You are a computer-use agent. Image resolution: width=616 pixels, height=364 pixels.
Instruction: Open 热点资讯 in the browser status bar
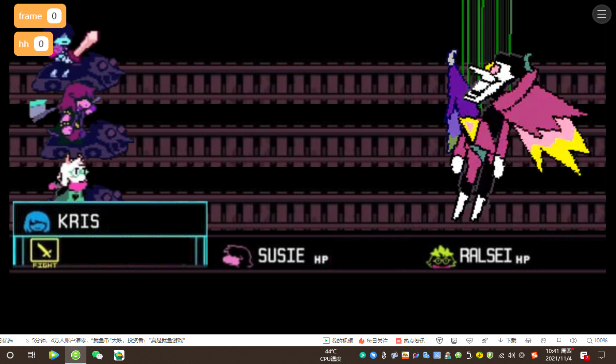[x=411, y=341]
